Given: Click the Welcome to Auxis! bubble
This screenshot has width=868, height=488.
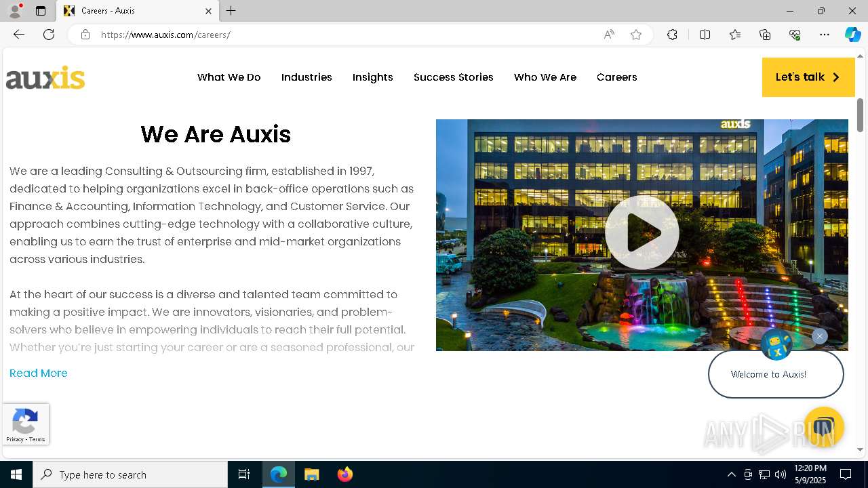Looking at the screenshot, I should pos(776,374).
